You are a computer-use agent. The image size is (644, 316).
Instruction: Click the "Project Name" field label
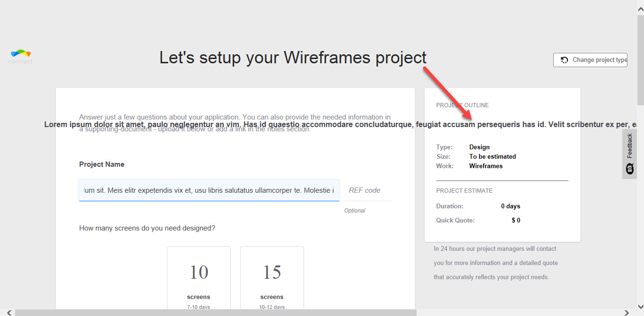pyautogui.click(x=102, y=164)
